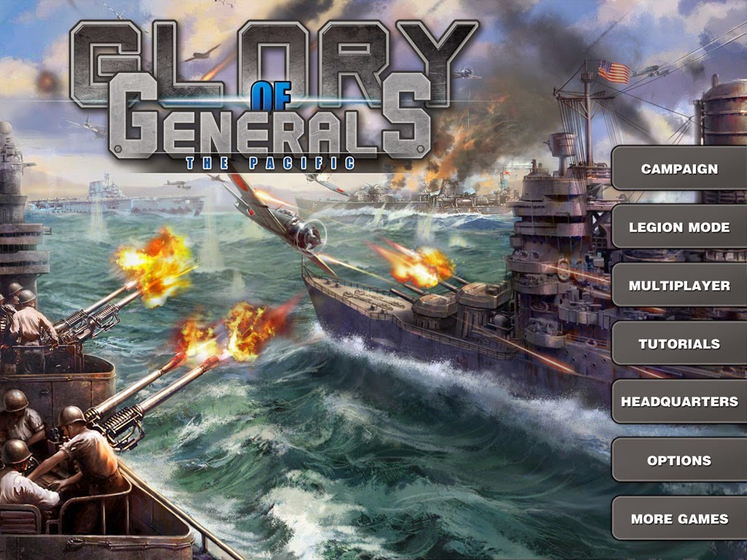747x560 pixels.
Task: Click the distant aircraft carrier on horizon
Action: [x=117, y=198]
